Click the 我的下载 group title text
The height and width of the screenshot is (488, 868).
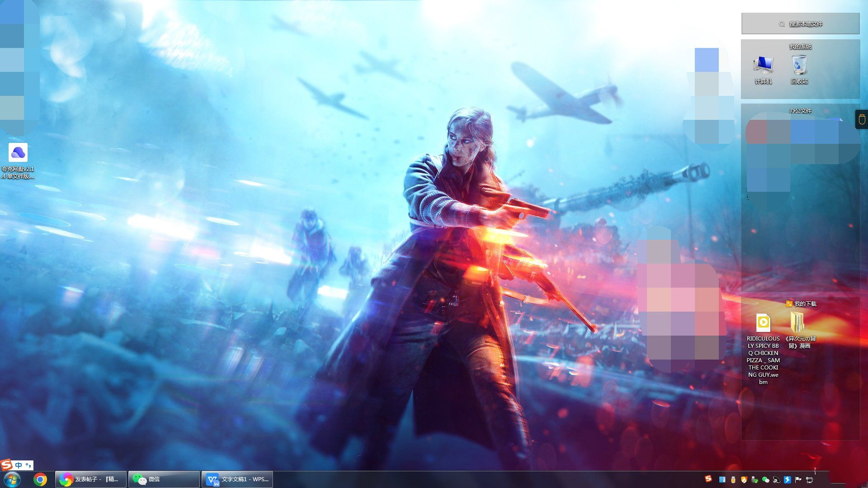point(806,304)
